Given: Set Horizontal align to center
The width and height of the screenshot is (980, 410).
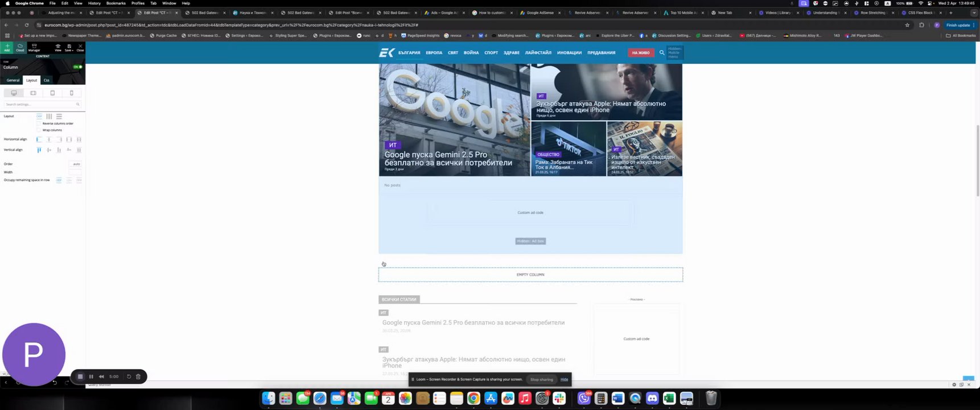Looking at the screenshot, I should tap(49, 140).
